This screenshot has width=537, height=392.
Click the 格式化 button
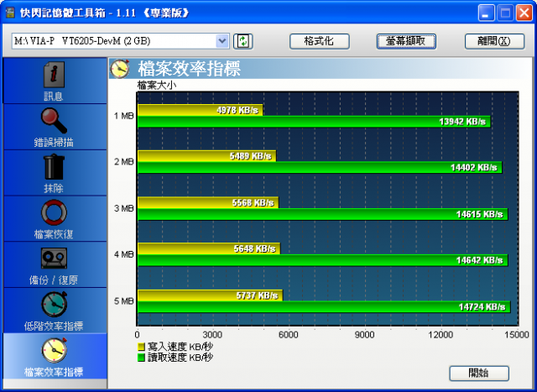[x=319, y=41]
